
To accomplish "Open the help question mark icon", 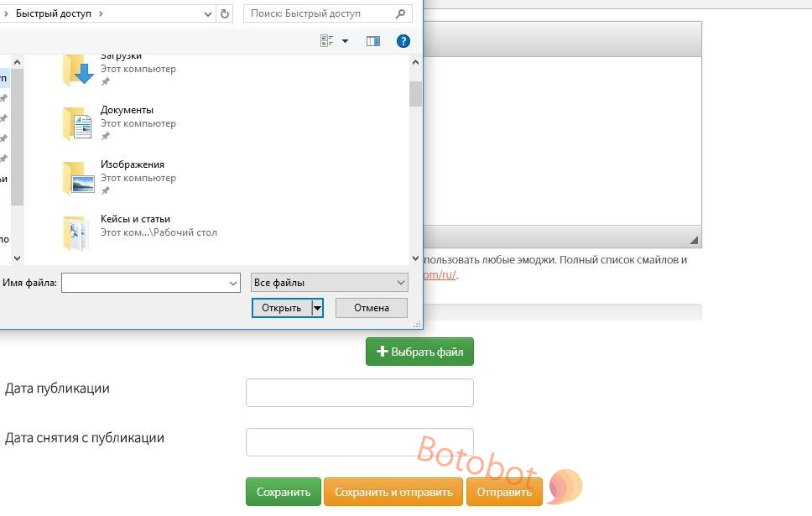I will 403,41.
